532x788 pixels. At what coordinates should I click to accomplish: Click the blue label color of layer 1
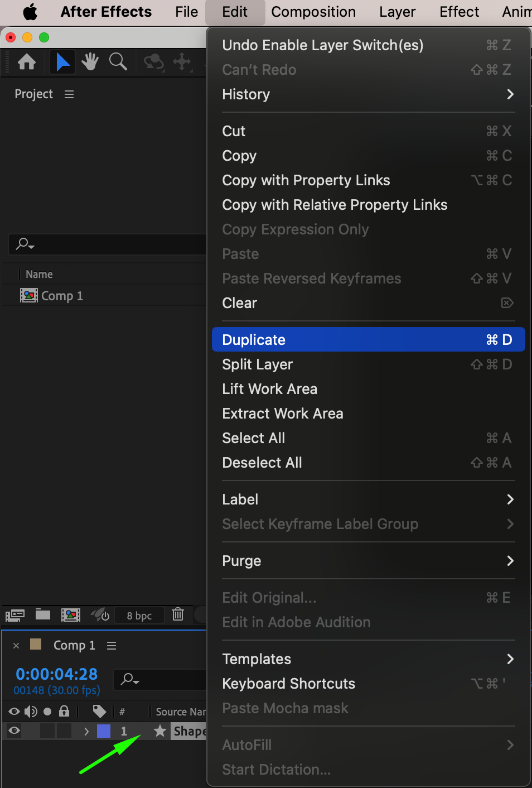coord(104,731)
